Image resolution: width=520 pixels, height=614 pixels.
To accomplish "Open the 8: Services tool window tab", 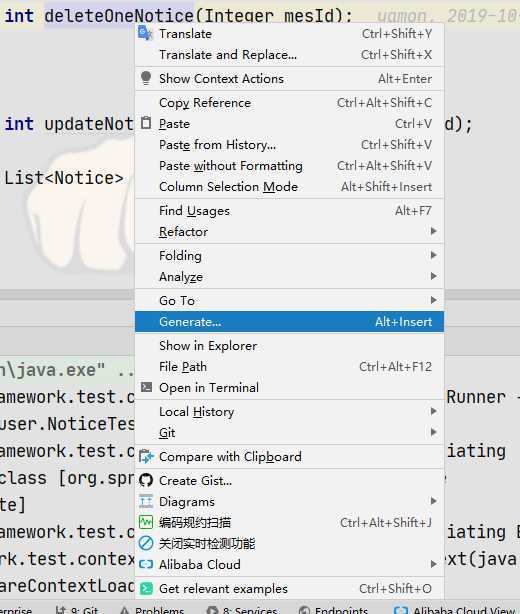I will (x=242, y=610).
